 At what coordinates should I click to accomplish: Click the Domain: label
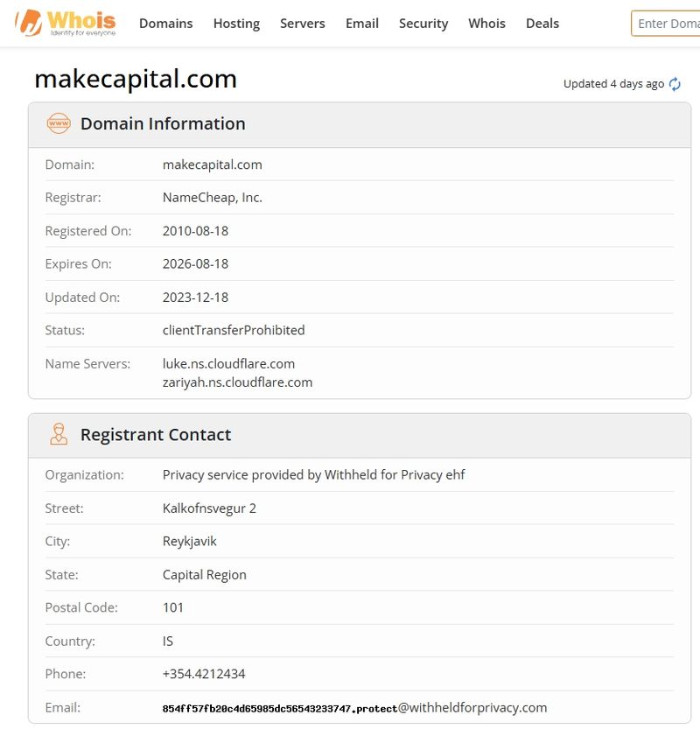click(70, 165)
